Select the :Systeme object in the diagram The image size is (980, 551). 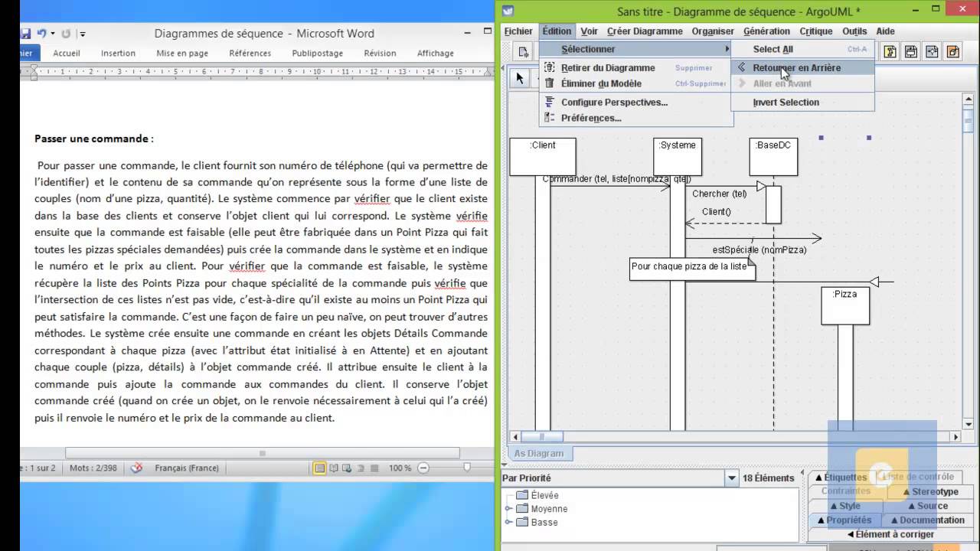(x=678, y=156)
